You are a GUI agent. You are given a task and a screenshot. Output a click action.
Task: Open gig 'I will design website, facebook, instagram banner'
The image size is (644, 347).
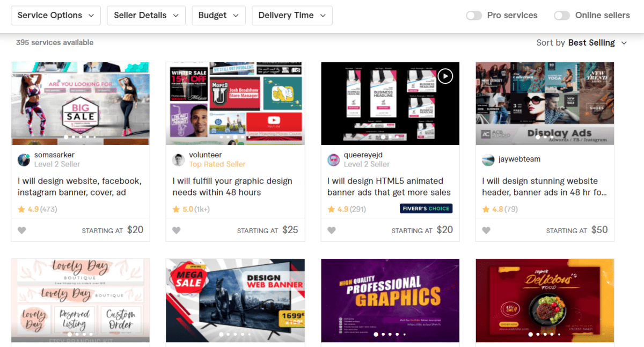[x=79, y=186]
